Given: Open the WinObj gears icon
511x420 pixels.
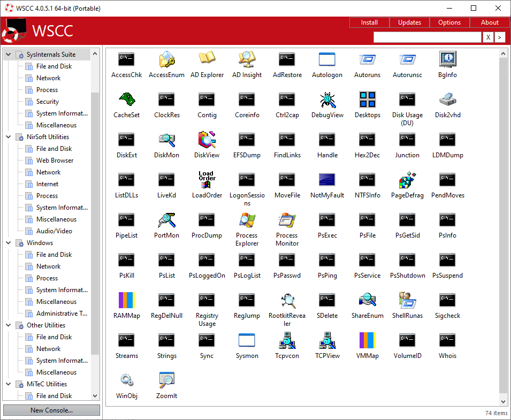Looking at the screenshot, I should pos(126,380).
